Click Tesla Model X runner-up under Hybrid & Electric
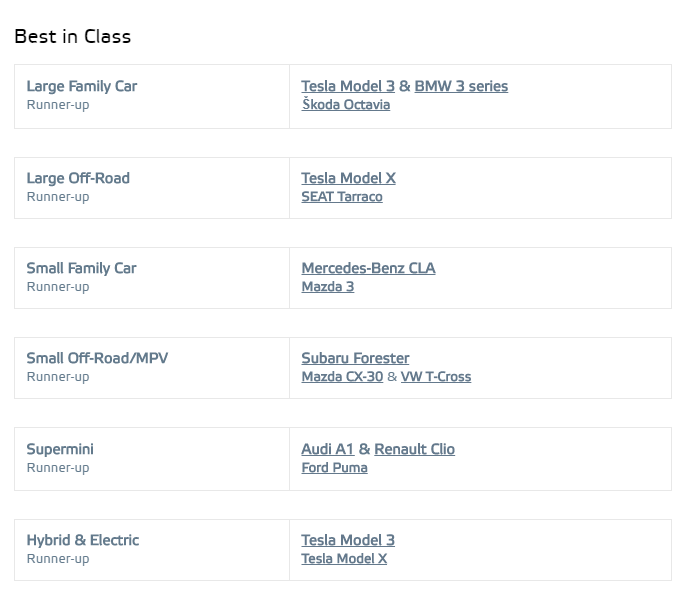 click(344, 559)
